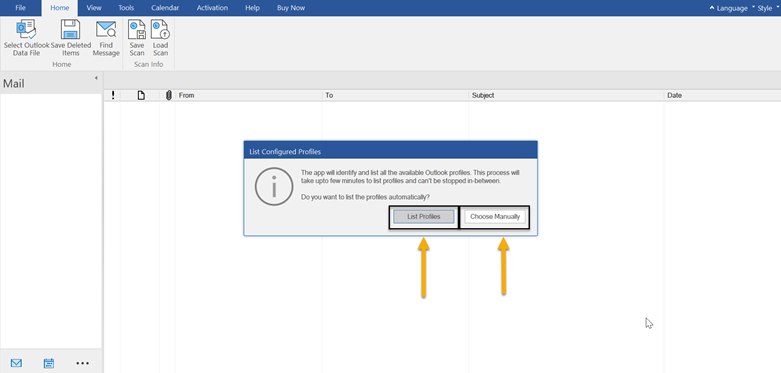781x373 pixels.
Task: Click Load Scan icon
Action: click(160, 30)
